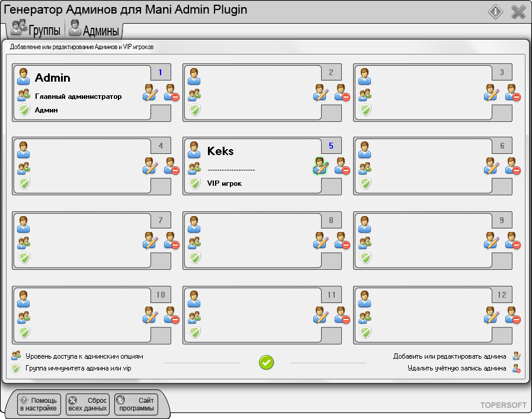532x419 pixels.
Task: Remove the admin in slot 10
Action: pyautogui.click(x=172, y=315)
